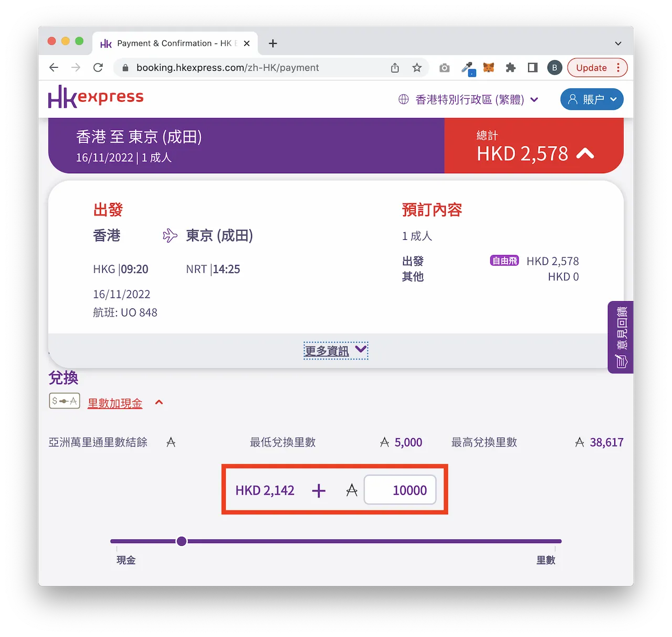The image size is (672, 637).
Task: Click the route header 香港 至 東京 (成田)
Action: point(139,137)
